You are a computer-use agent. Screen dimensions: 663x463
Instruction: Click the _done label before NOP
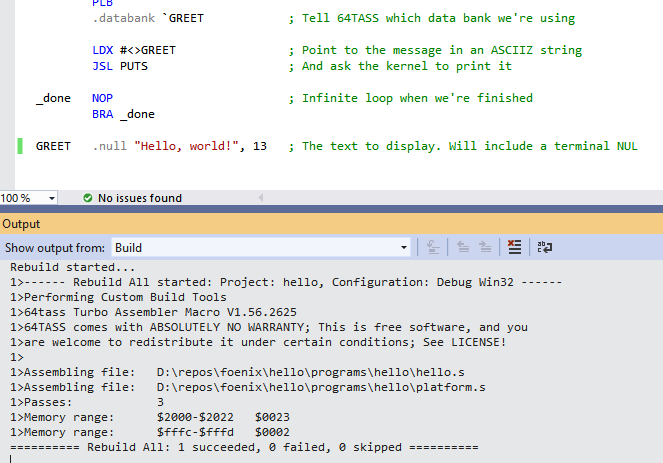click(x=53, y=98)
